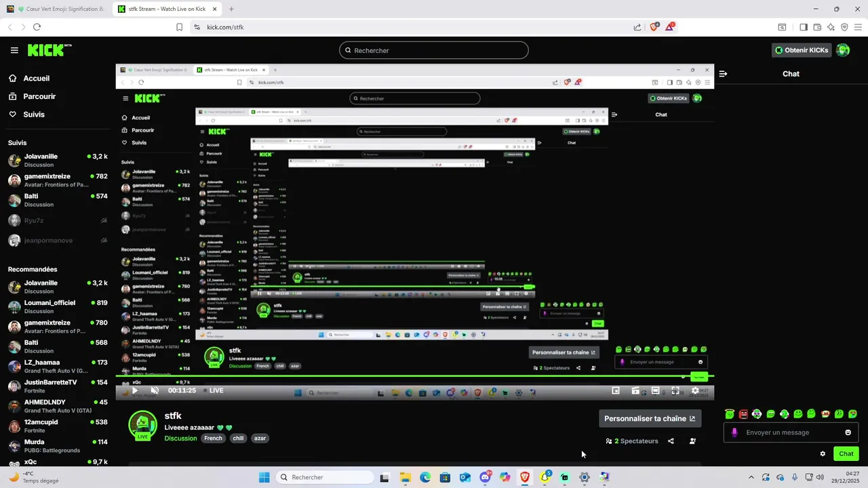Open the Kick hamburger menu
The width and height of the screenshot is (868, 488).
click(x=14, y=50)
